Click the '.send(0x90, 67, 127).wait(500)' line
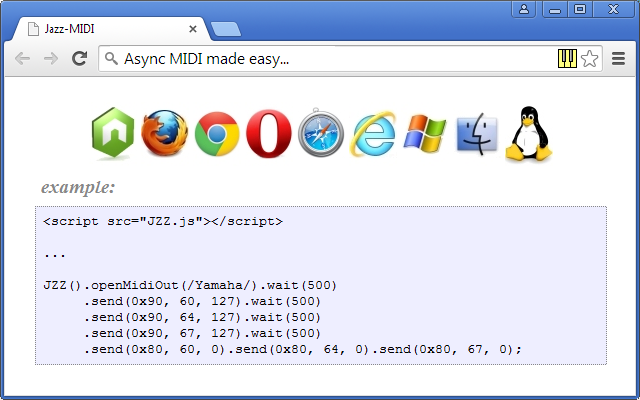 (202, 333)
